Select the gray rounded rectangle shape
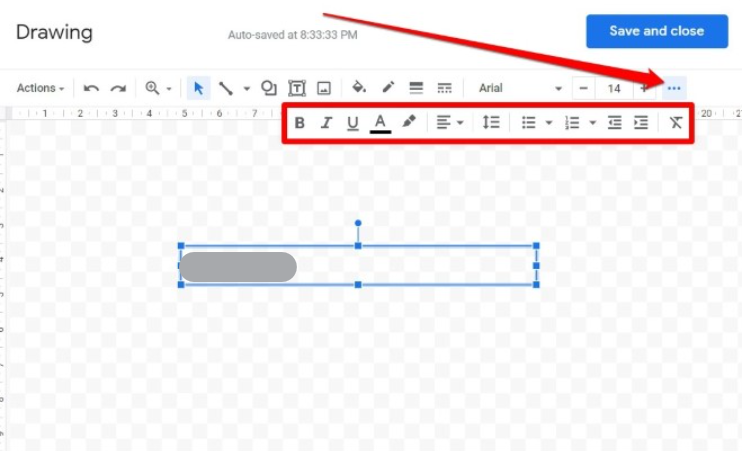 click(x=238, y=267)
